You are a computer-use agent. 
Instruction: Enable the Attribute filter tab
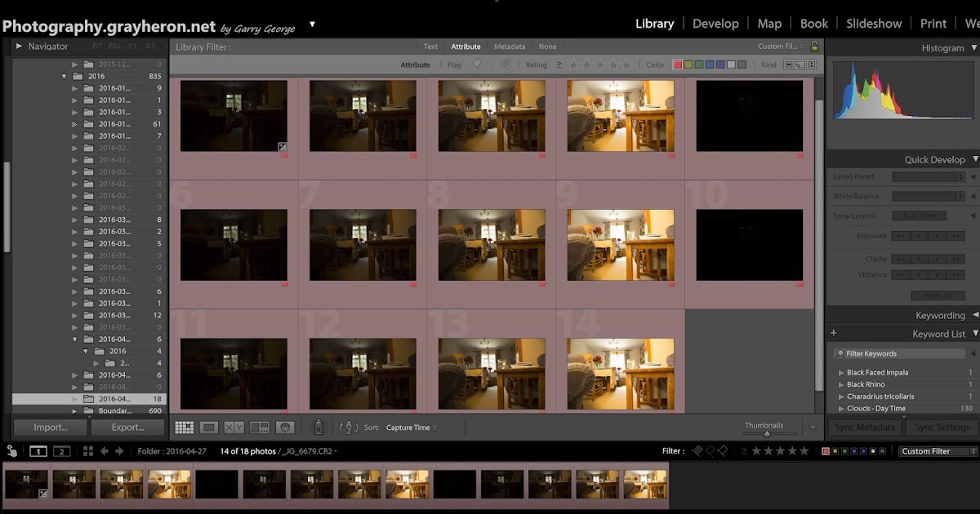466,47
